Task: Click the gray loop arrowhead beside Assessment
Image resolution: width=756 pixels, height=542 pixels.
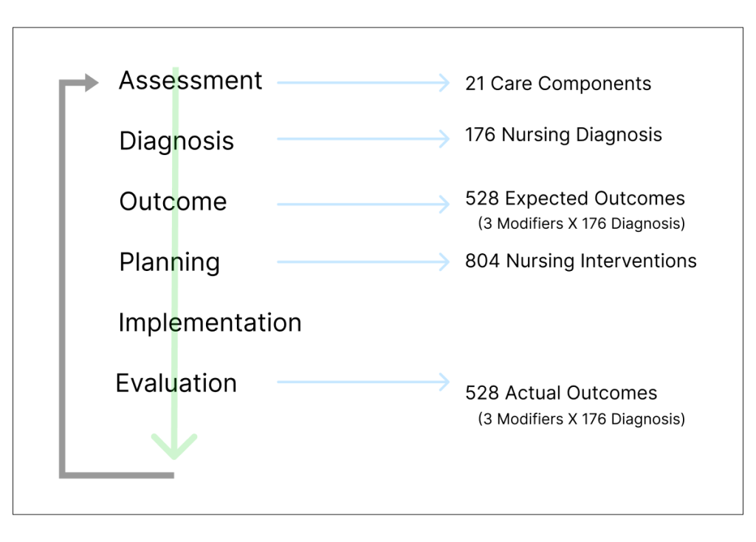Action: tap(92, 83)
